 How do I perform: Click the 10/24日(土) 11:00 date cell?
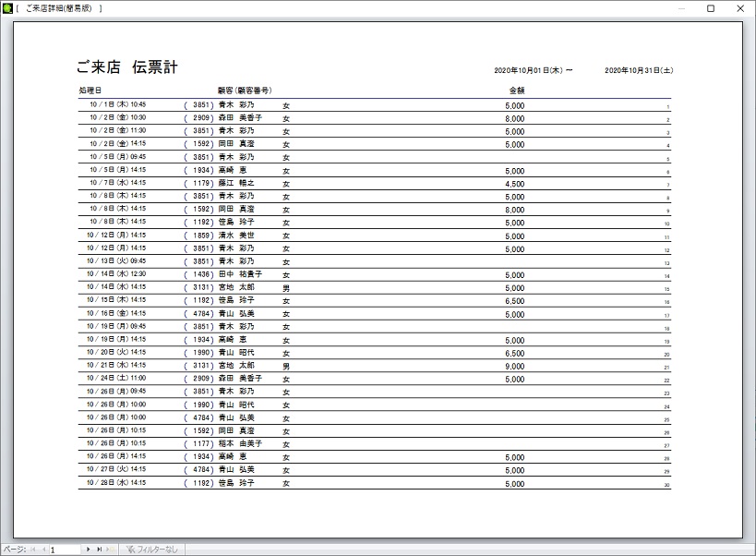click(x=116, y=378)
